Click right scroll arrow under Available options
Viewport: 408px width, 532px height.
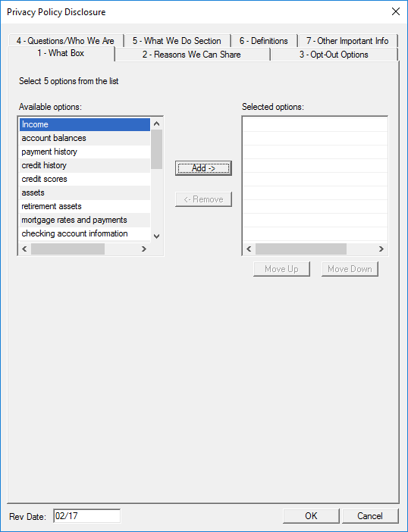144,249
